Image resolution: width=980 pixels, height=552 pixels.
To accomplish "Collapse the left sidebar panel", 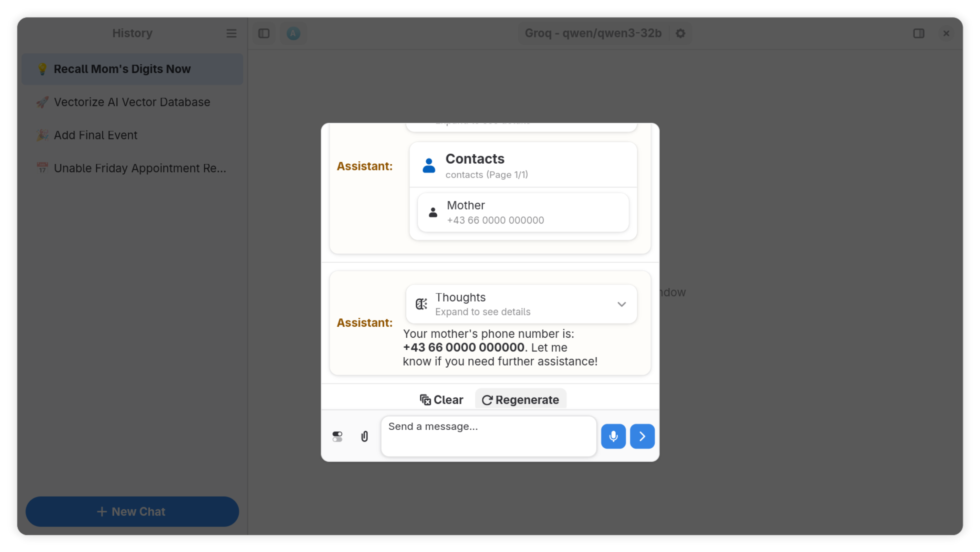I will [x=264, y=33].
